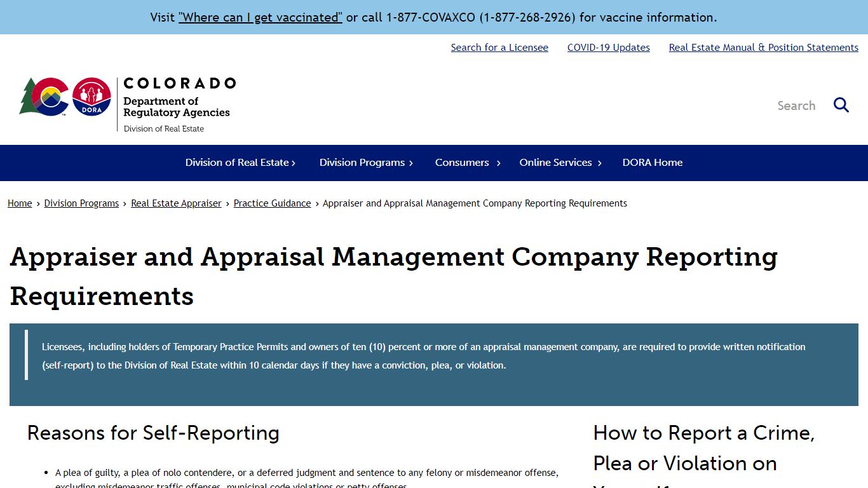Open Division Programs breadcrumb link

point(81,203)
